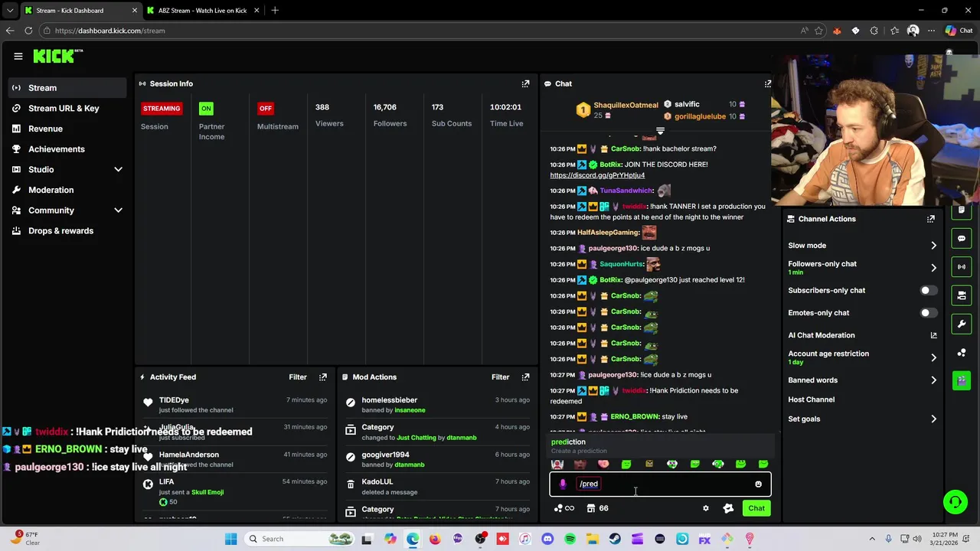
Task: Pop out the Chat panel
Action: 768,83
